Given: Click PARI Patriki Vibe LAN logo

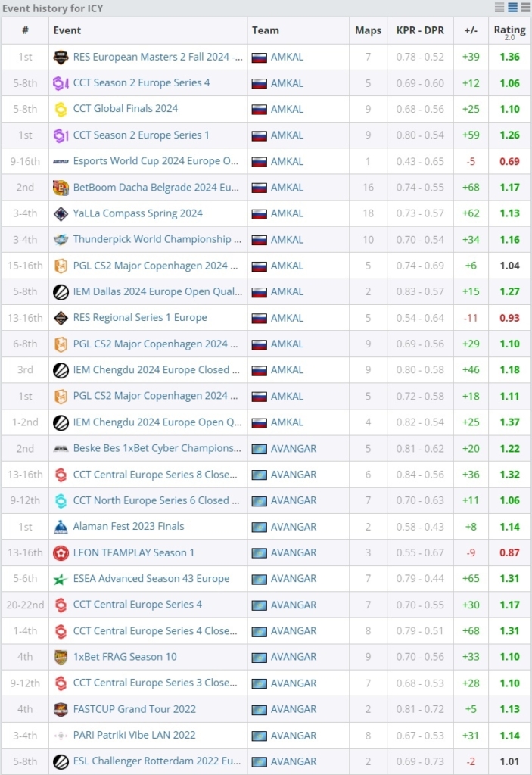Looking at the screenshot, I should [61, 736].
